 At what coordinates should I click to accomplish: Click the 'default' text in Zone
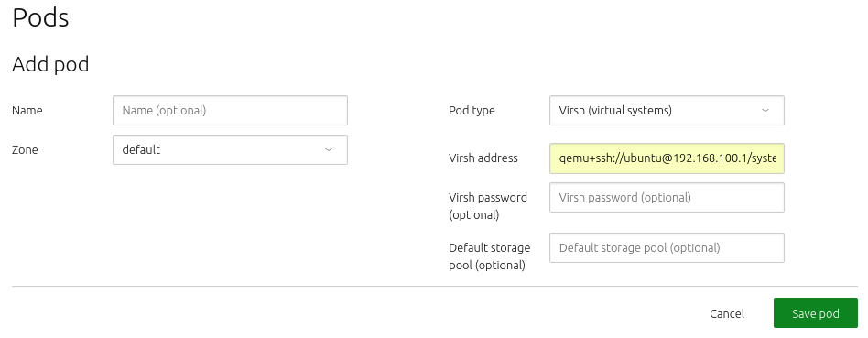coord(141,149)
